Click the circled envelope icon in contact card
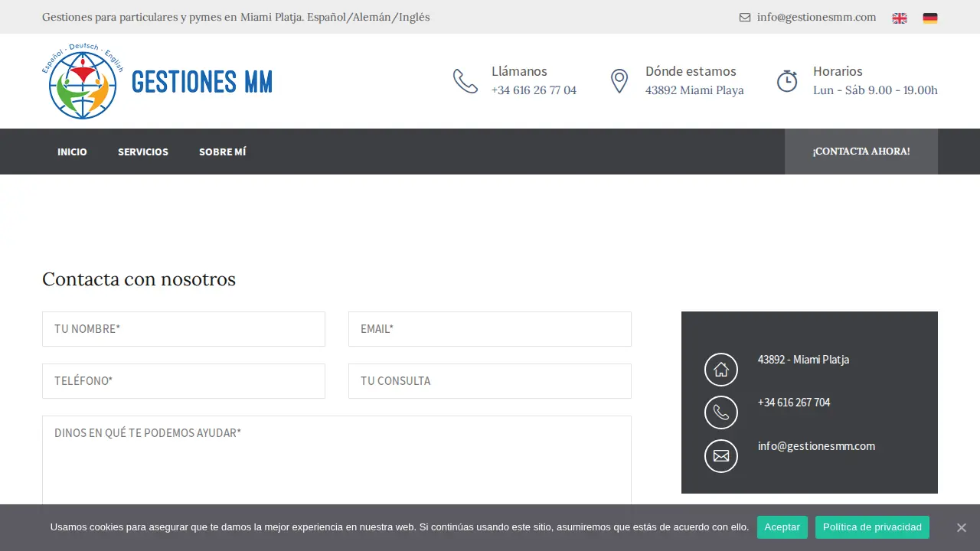 tap(721, 456)
